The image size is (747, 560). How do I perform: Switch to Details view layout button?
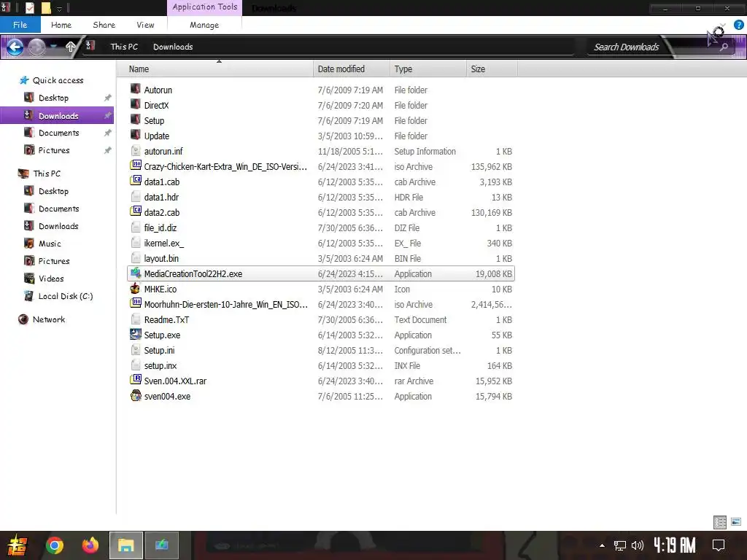pos(720,522)
